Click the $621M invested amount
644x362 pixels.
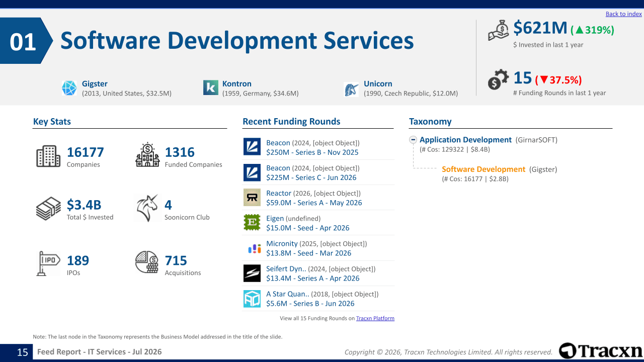540,28
